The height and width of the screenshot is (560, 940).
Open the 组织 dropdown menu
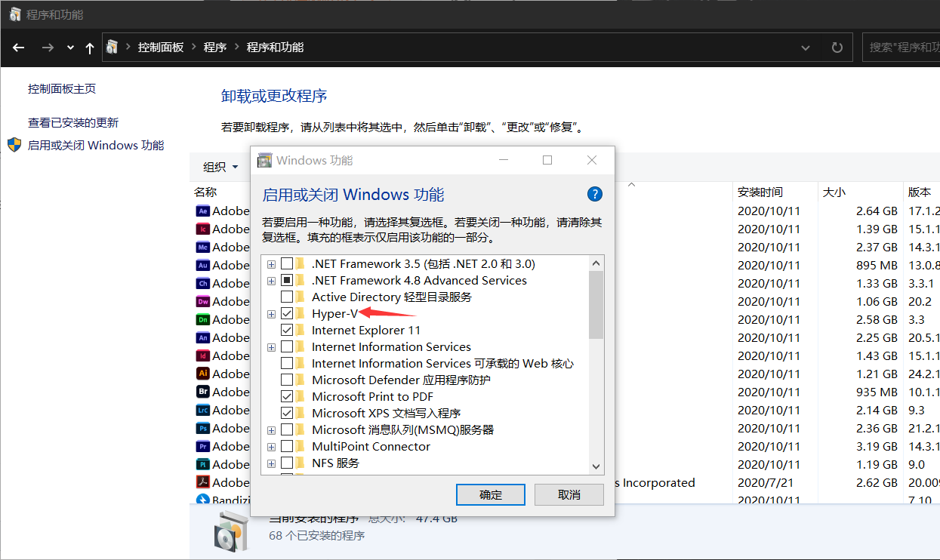pos(220,167)
